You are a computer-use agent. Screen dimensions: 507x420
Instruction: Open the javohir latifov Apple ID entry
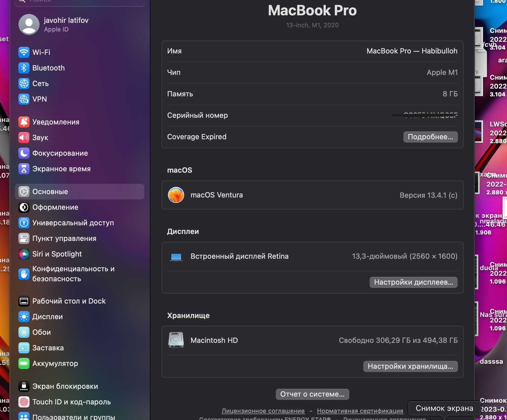[80, 25]
